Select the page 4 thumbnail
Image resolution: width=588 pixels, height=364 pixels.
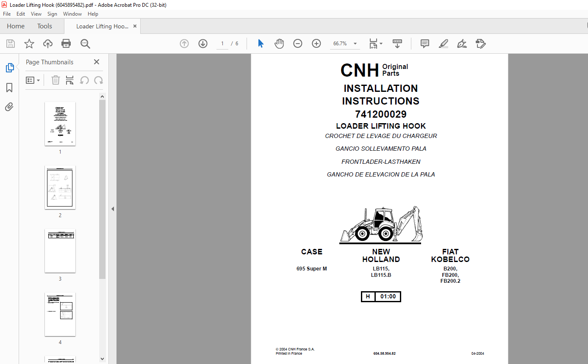click(60, 314)
